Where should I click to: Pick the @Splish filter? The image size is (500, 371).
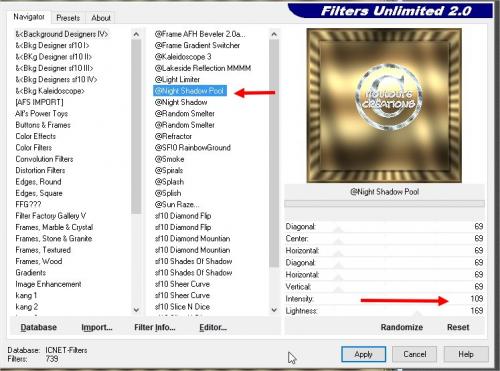click(168, 193)
